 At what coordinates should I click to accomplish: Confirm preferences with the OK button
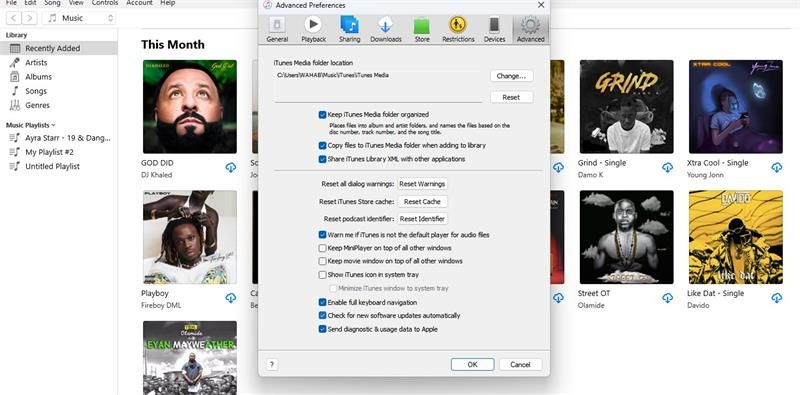tap(472, 364)
